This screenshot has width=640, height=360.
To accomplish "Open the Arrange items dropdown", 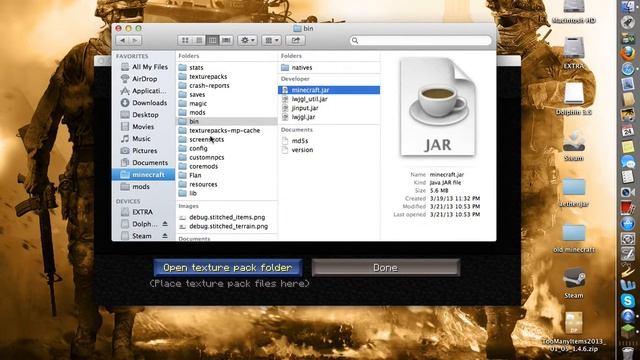I will pos(271,40).
